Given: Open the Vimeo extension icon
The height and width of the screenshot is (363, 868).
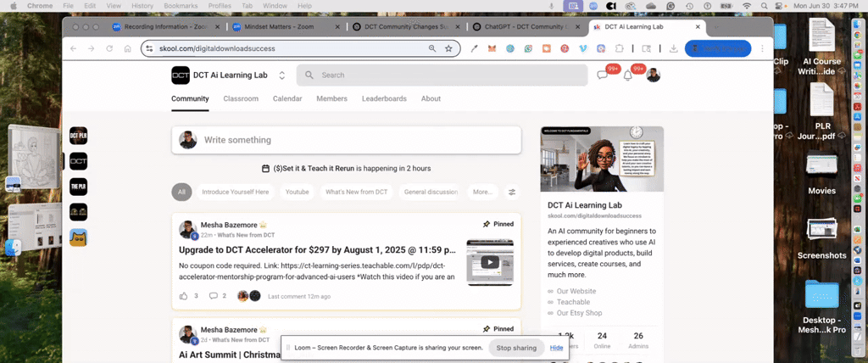Looking at the screenshot, I should tap(583, 49).
